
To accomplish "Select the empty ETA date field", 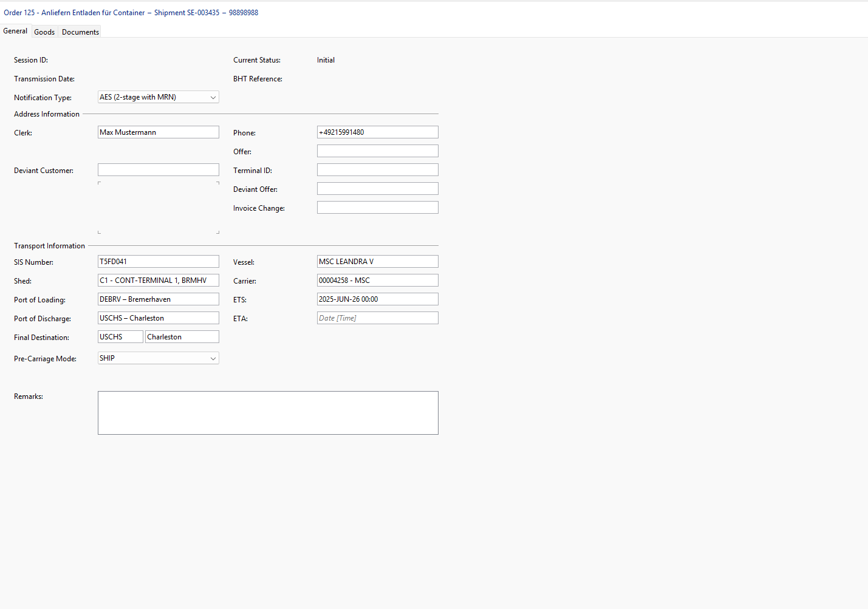I will coord(378,318).
